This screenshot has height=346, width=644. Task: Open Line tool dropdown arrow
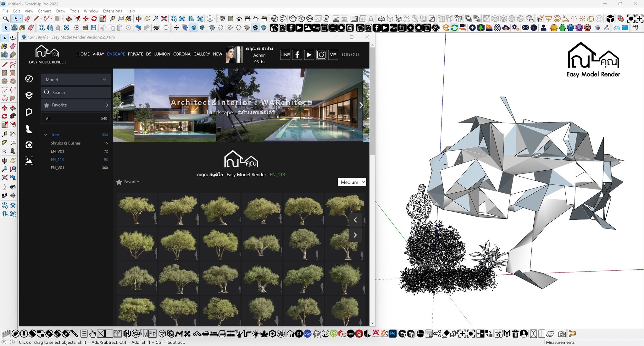(41, 19)
